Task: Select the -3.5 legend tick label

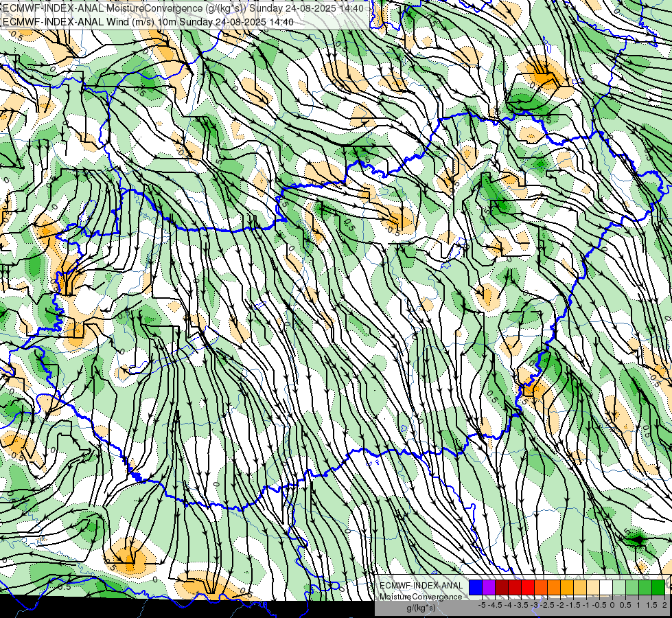Action: pyautogui.click(x=521, y=605)
